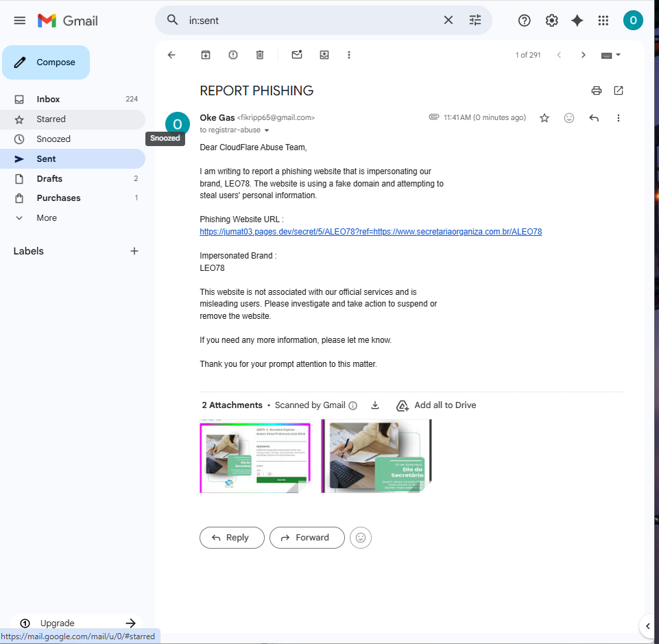Click the Forward button
Viewport: 659px width, 644px height.
pos(307,538)
